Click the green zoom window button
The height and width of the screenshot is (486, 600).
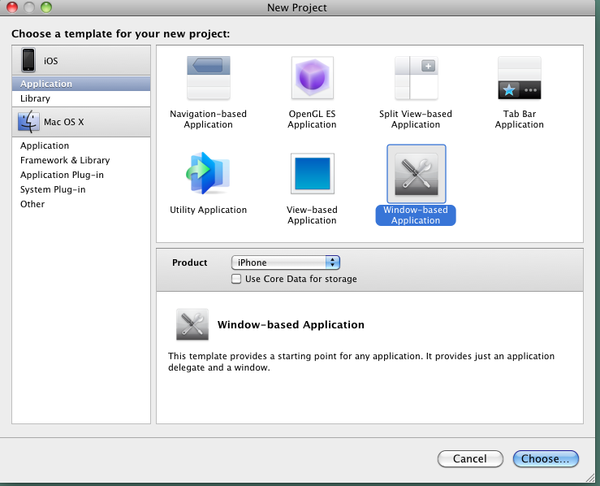(46, 7)
